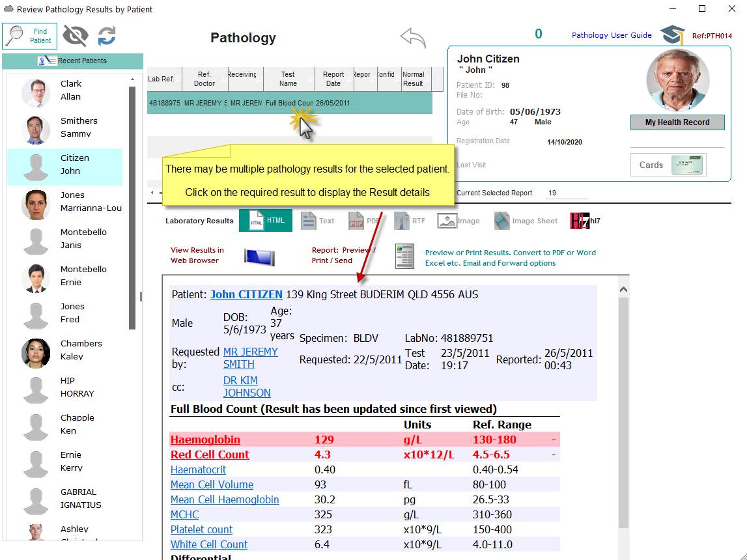Image resolution: width=747 pixels, height=560 pixels.
Task: Open the Haematocrit link
Action: pyautogui.click(x=198, y=469)
